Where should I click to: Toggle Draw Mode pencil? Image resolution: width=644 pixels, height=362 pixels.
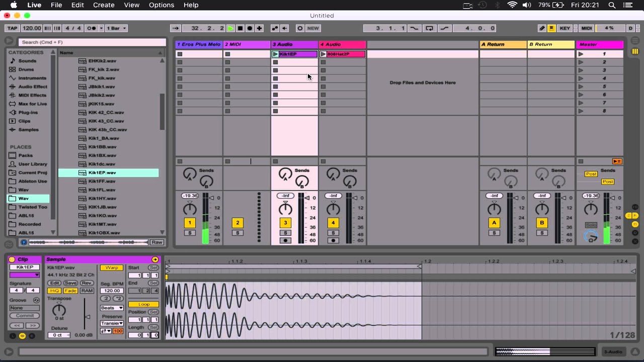point(542,28)
